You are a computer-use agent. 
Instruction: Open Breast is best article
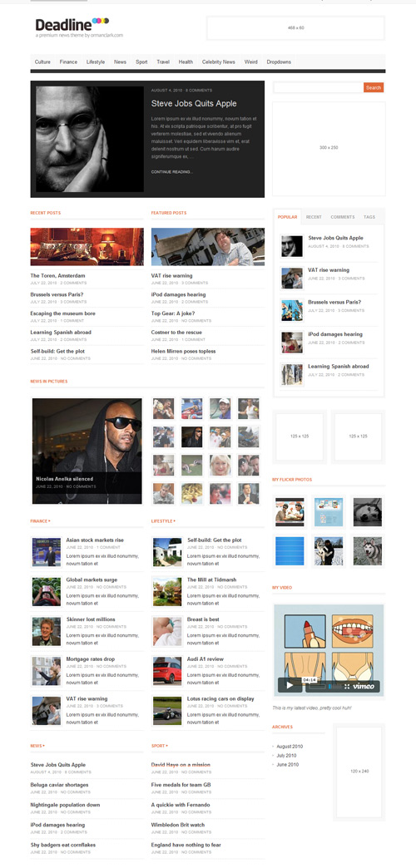[x=203, y=619]
